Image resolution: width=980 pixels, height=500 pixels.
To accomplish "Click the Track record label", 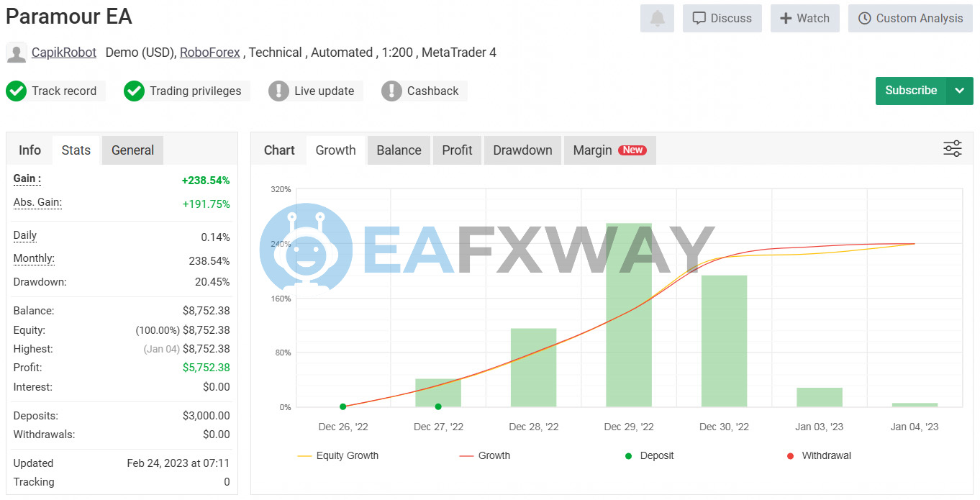I will (64, 91).
